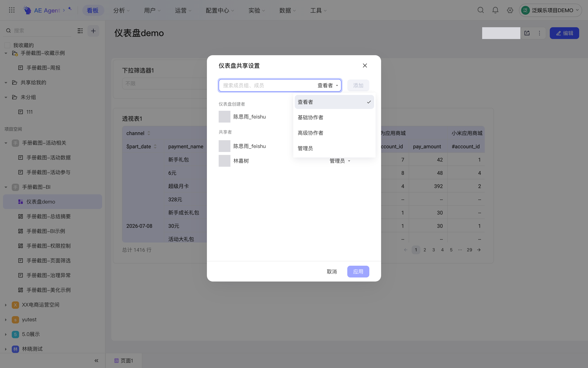
Task: Collapse the 共享给我的 folder
Action: pyautogui.click(x=6, y=83)
